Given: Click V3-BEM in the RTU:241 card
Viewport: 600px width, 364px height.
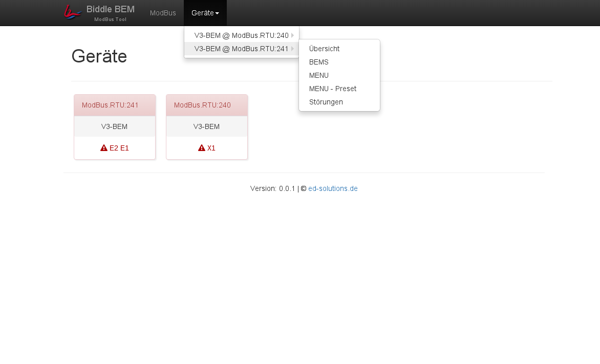Looking at the screenshot, I should (114, 126).
